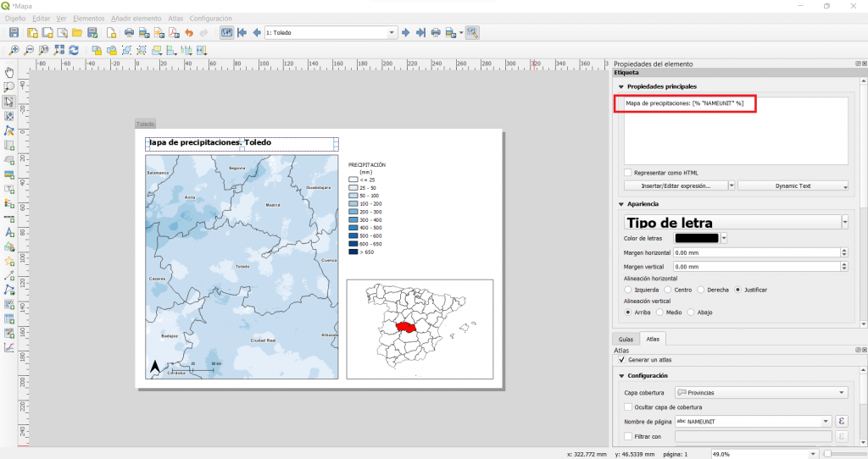
Task: Open the Atlas menu
Action: point(175,18)
